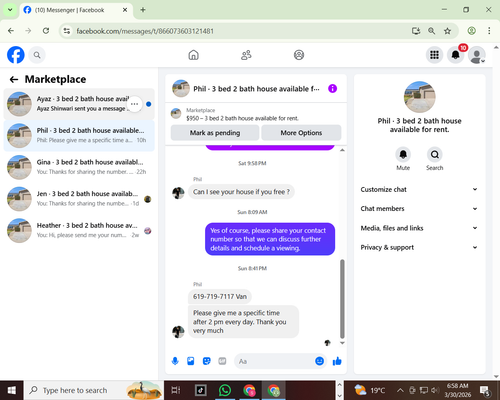Click the chat scrollbar thumb
Viewport: 500px width, 400px height.
point(342,299)
